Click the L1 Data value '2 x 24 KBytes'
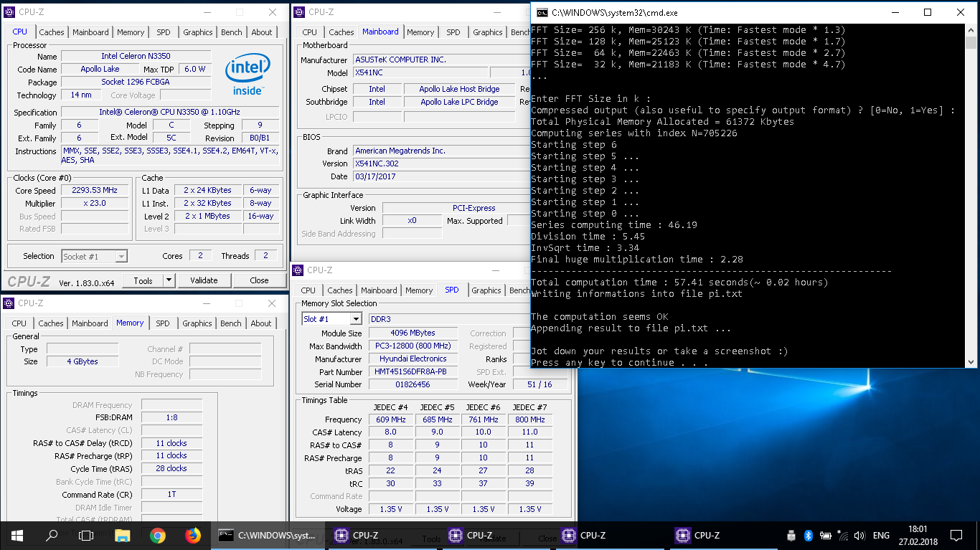The image size is (980, 550). click(x=207, y=190)
